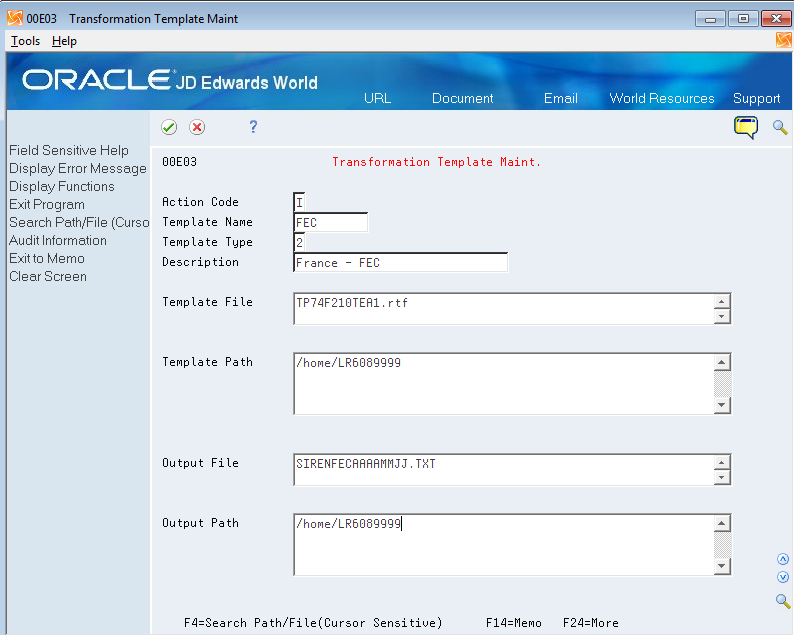Click Template Path scroll down arrow

point(722,406)
